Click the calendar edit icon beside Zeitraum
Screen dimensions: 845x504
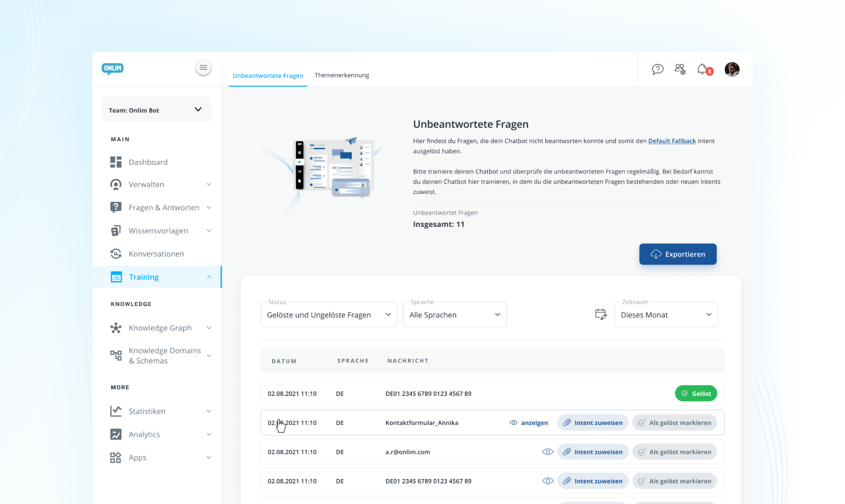tap(601, 315)
